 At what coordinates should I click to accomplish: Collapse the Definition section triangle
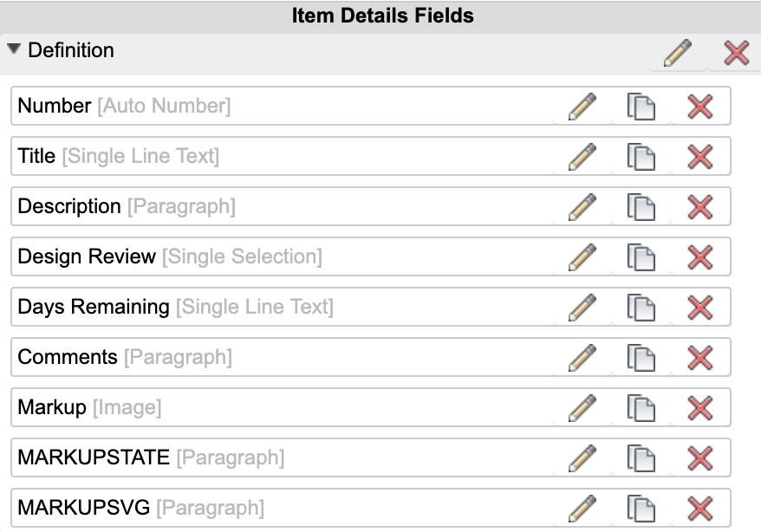(14, 49)
